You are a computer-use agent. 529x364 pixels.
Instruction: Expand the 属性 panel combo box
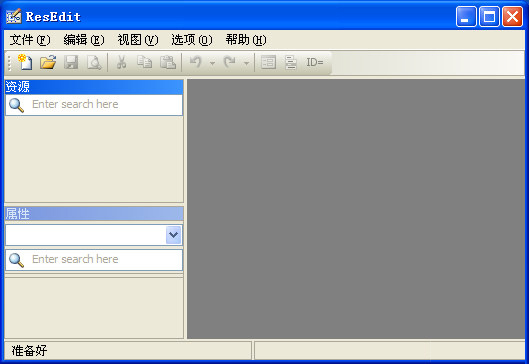click(x=173, y=235)
